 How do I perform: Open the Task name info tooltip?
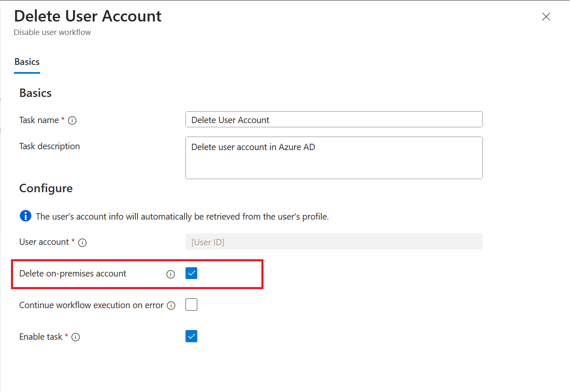pos(73,121)
